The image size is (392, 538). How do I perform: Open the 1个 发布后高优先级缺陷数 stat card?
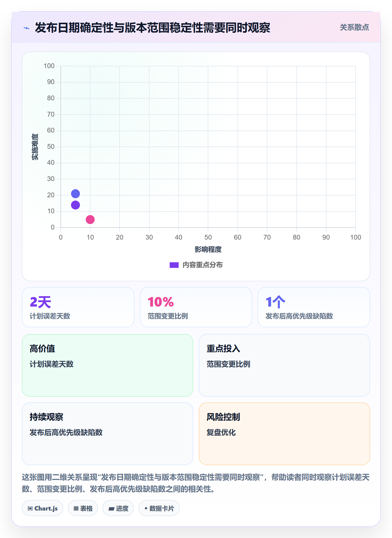pyautogui.click(x=314, y=307)
